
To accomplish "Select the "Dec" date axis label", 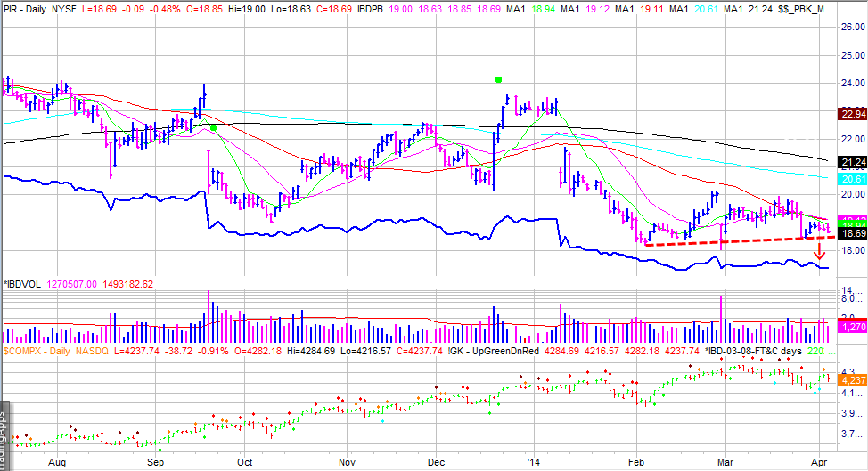I will click(x=436, y=463).
